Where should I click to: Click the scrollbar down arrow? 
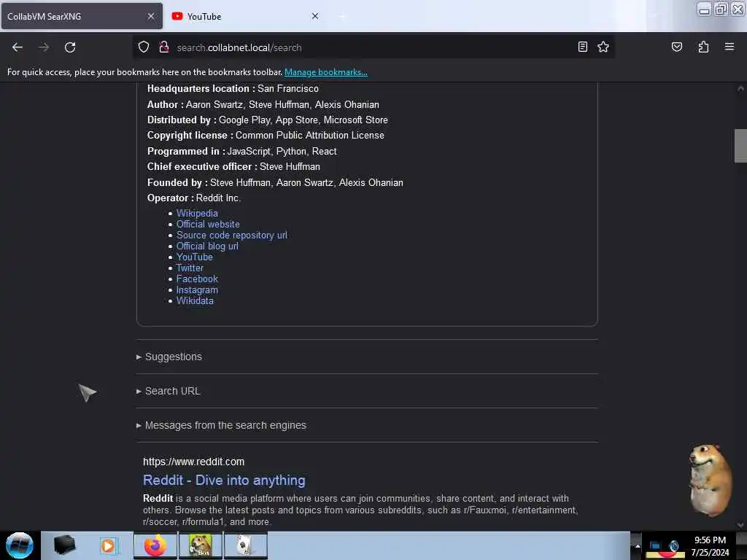pos(740,525)
